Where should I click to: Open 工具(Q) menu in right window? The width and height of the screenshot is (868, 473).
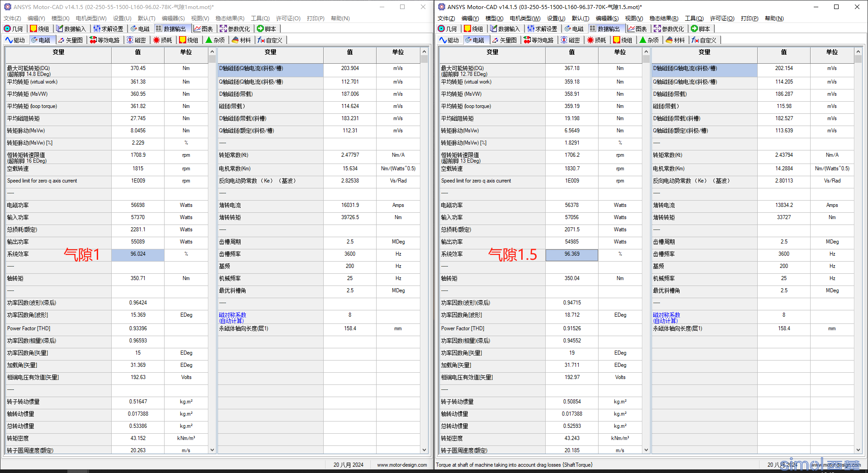click(x=694, y=18)
